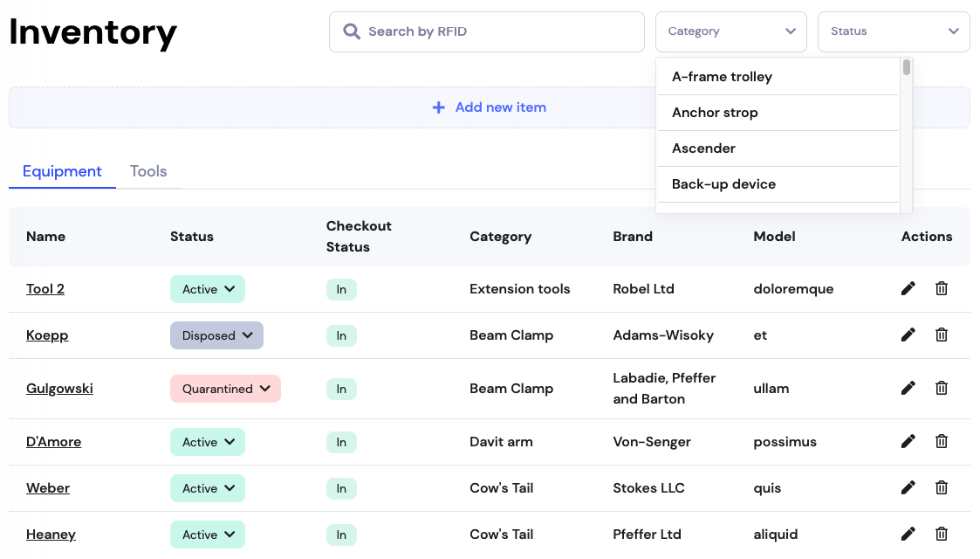Delete Heaney with its trash icon
This screenshot has height=559, width=980.
pyautogui.click(x=941, y=533)
